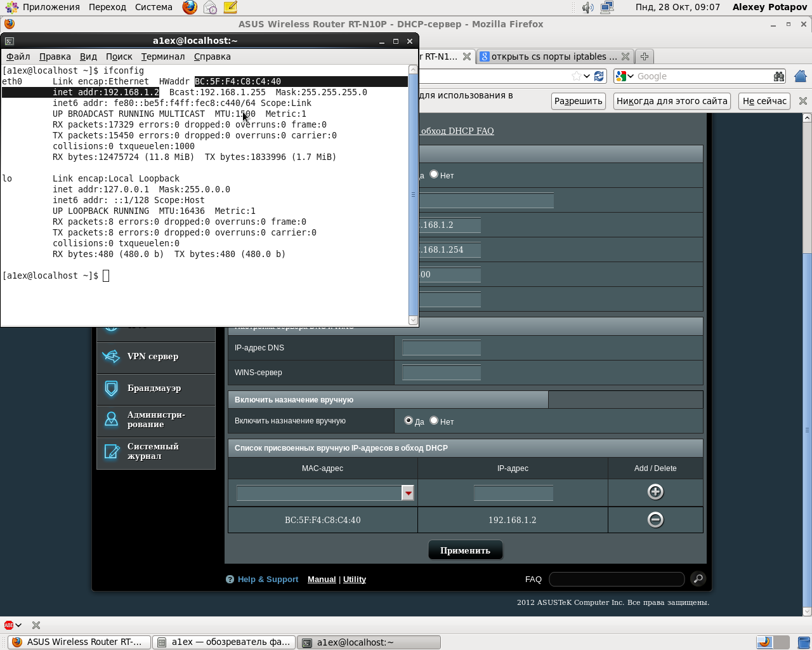The image size is (812, 650).
Task: Switch to the открыть cs порты iptables tab
Action: (554, 56)
